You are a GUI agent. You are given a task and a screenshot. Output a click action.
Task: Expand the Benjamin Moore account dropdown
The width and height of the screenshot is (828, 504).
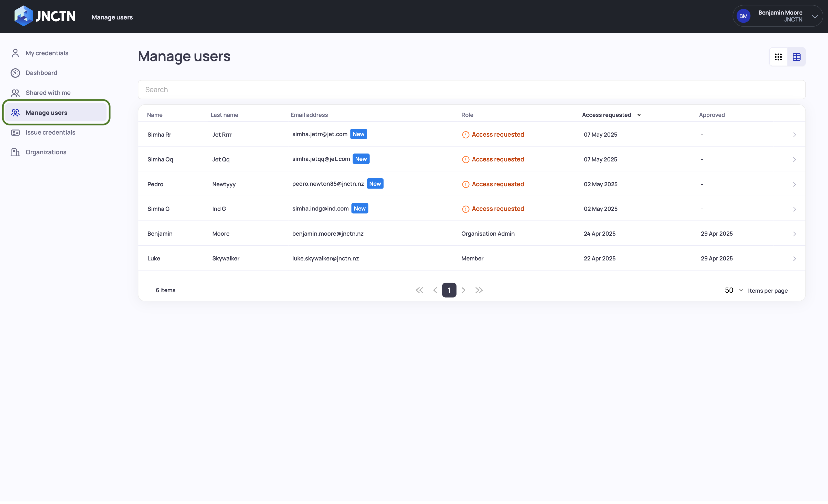pyautogui.click(x=815, y=16)
